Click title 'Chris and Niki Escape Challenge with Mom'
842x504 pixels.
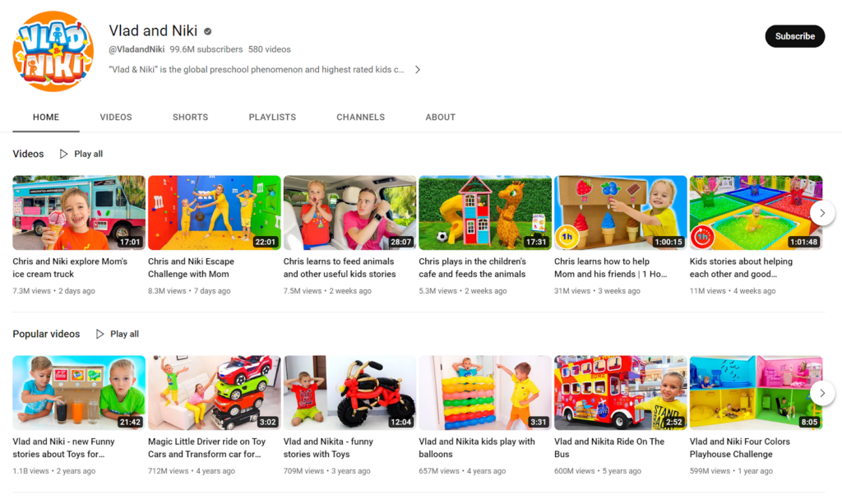pyautogui.click(x=191, y=268)
